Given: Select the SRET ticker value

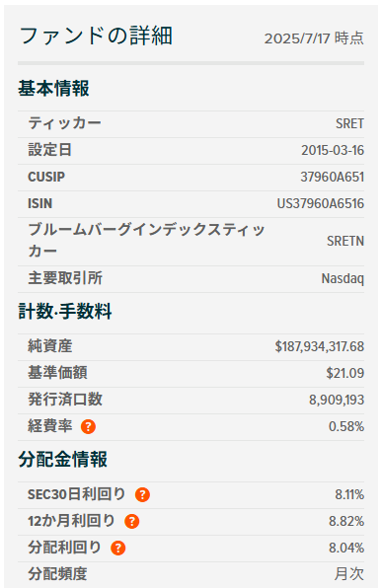Looking at the screenshot, I should pyautogui.click(x=349, y=123).
